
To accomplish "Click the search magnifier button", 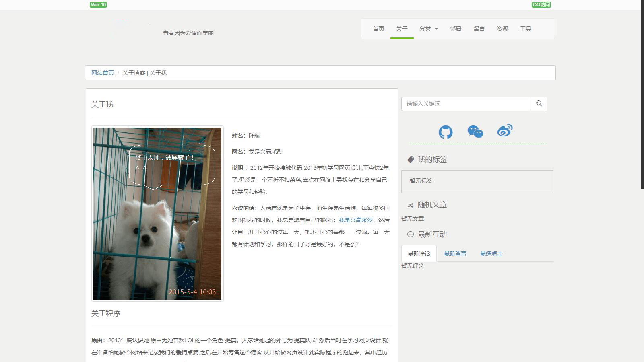I will click(539, 104).
